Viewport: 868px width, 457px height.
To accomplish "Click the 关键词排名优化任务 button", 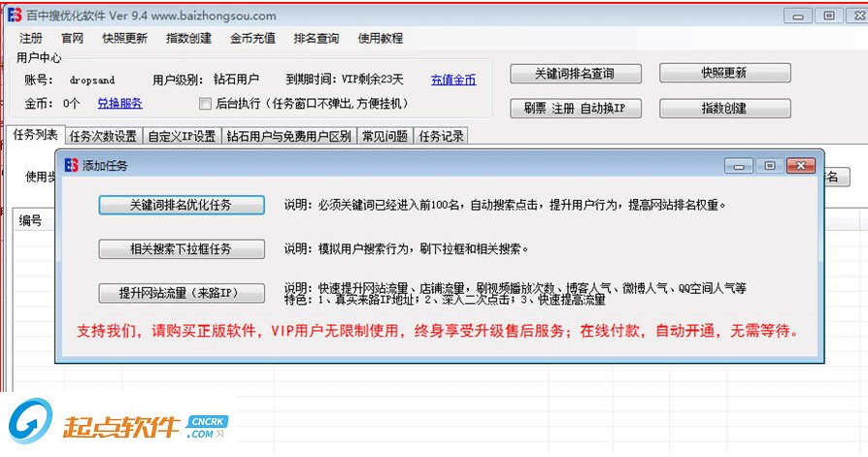I will coord(182,205).
